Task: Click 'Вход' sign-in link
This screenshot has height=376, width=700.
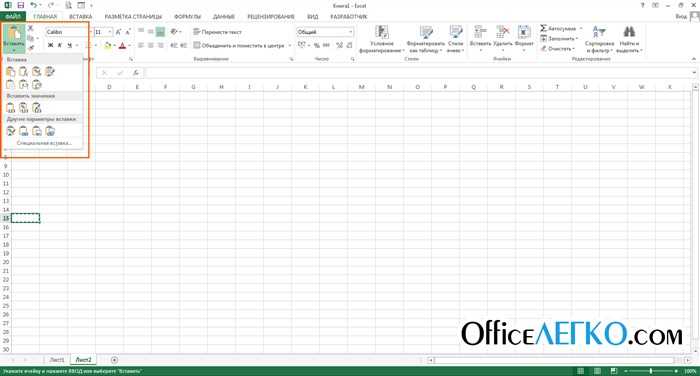Action: tap(681, 17)
